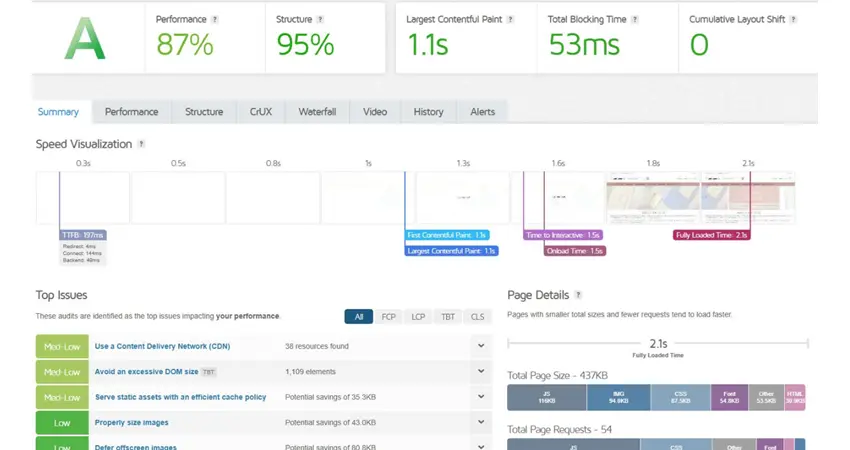Click Low badge on Properly size images
The height and width of the screenshot is (450, 850).
click(x=62, y=423)
